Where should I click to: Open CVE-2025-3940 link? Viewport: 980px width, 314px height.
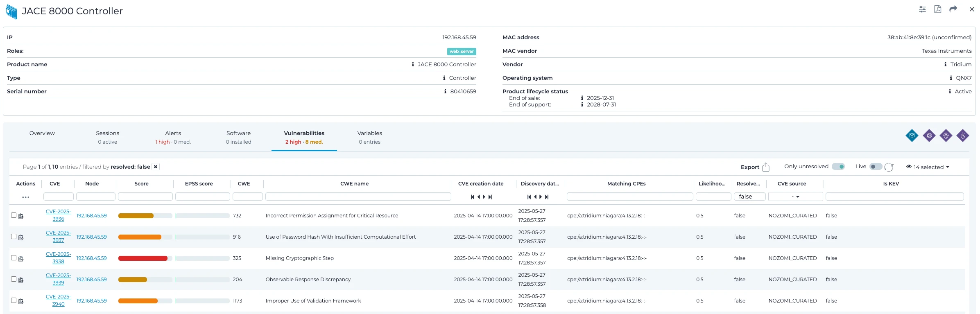tap(58, 300)
